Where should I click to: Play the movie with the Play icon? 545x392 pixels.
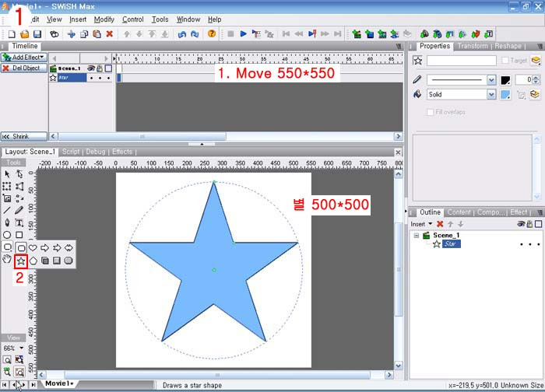(x=243, y=33)
